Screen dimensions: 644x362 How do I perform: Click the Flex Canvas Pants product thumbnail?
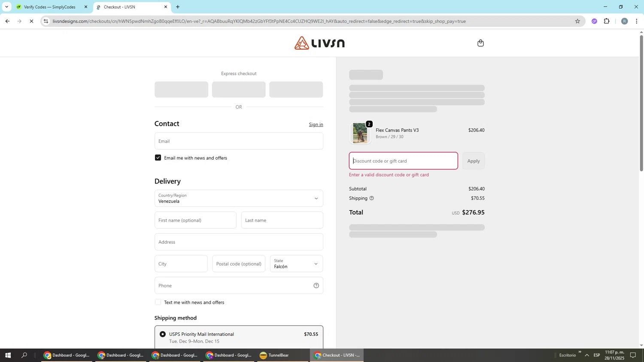tap(360, 133)
